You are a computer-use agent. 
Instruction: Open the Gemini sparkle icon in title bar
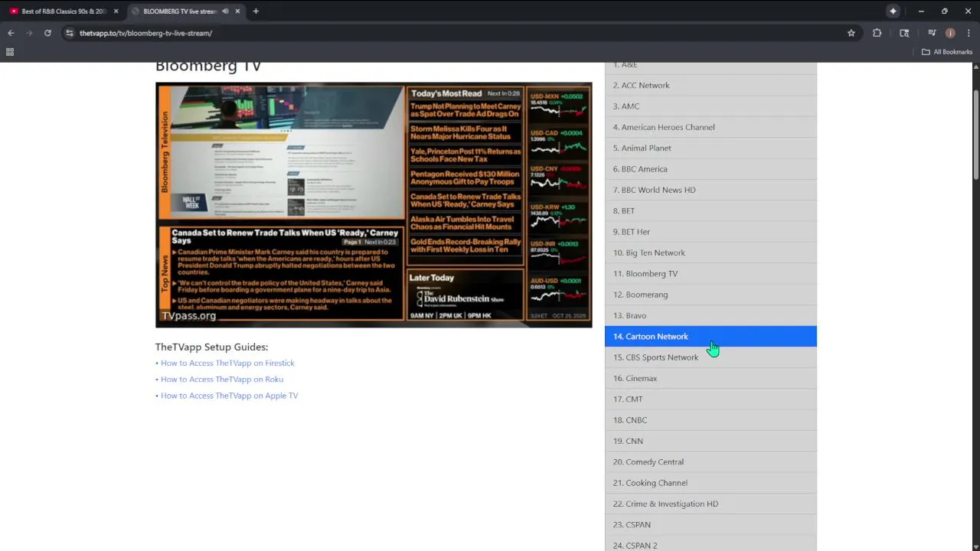coord(893,11)
